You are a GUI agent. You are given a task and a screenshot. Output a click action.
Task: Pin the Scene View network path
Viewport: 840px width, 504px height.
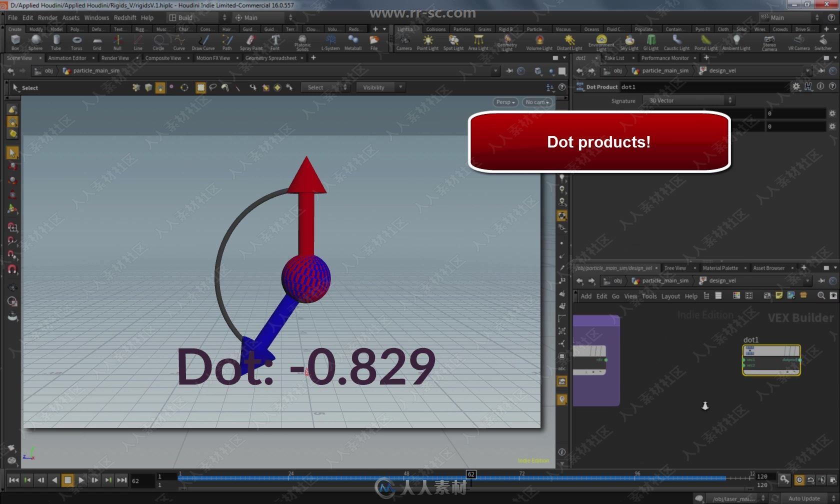click(509, 71)
